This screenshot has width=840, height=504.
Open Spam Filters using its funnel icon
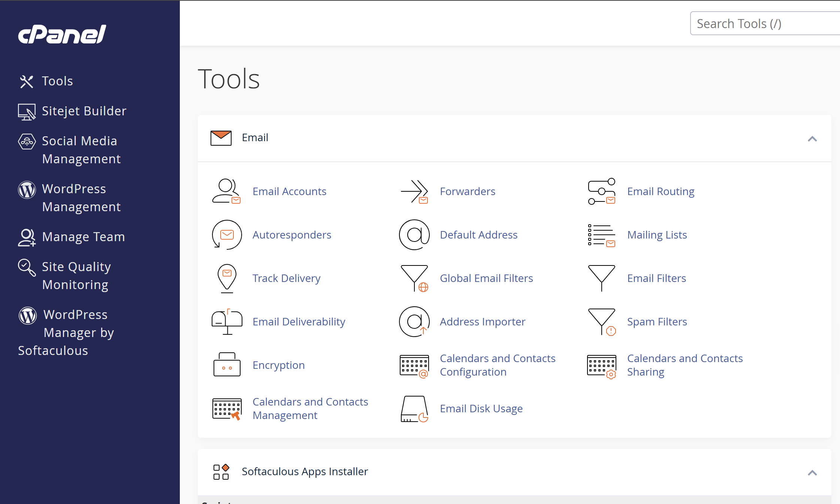point(601,322)
